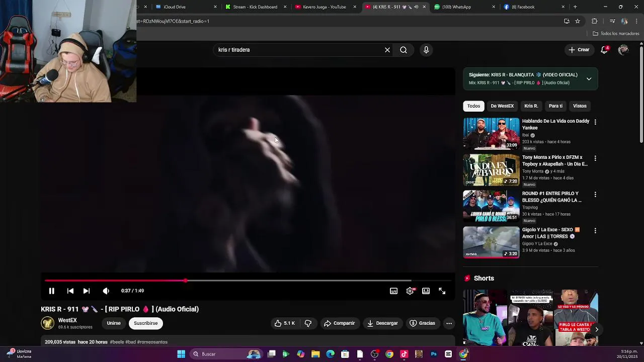Open the WestEX channel avatar
The image size is (644, 362).
[47, 323]
